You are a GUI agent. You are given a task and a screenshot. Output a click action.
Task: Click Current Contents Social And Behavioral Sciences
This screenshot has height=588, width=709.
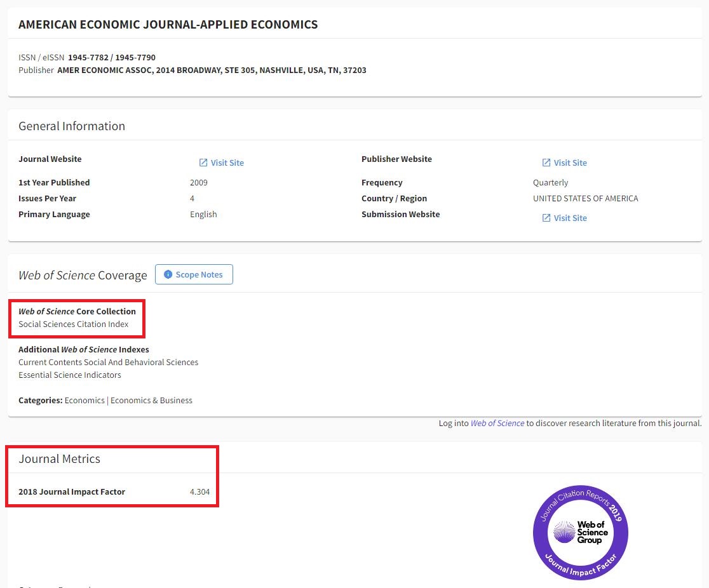click(x=108, y=363)
